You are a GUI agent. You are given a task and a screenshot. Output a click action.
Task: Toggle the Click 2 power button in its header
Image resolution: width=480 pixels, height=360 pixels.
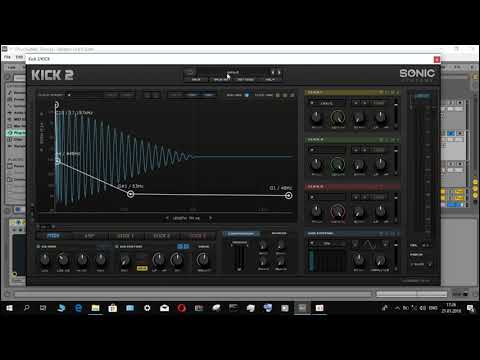coord(381,139)
